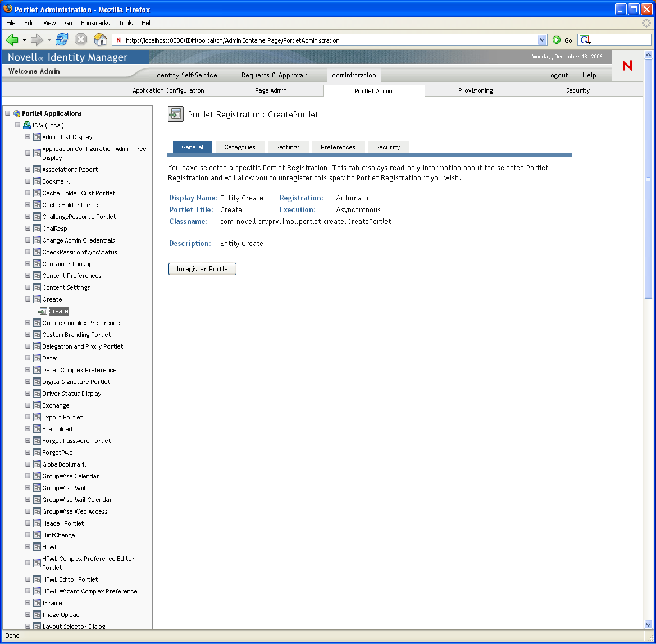The height and width of the screenshot is (644, 656).
Task: Expand the Cache Holder Portlet node
Action: coord(28,205)
